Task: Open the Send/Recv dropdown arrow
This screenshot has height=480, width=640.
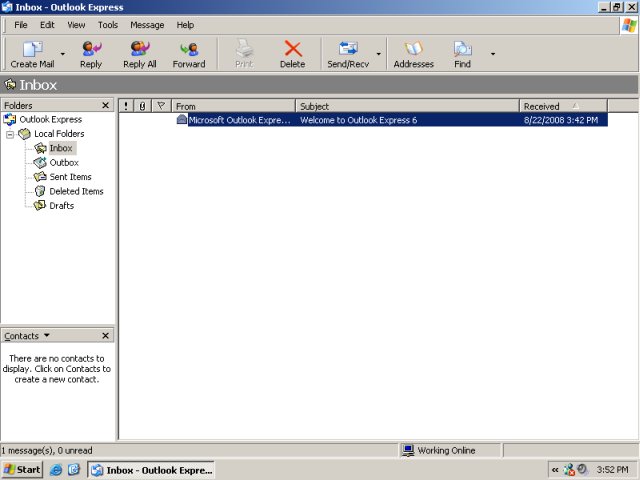Action: (x=378, y=54)
